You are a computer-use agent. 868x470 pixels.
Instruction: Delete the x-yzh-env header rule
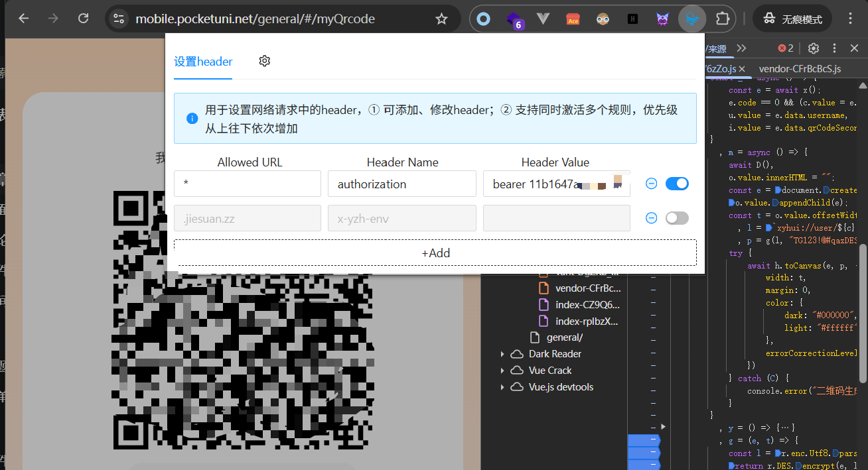(x=651, y=218)
